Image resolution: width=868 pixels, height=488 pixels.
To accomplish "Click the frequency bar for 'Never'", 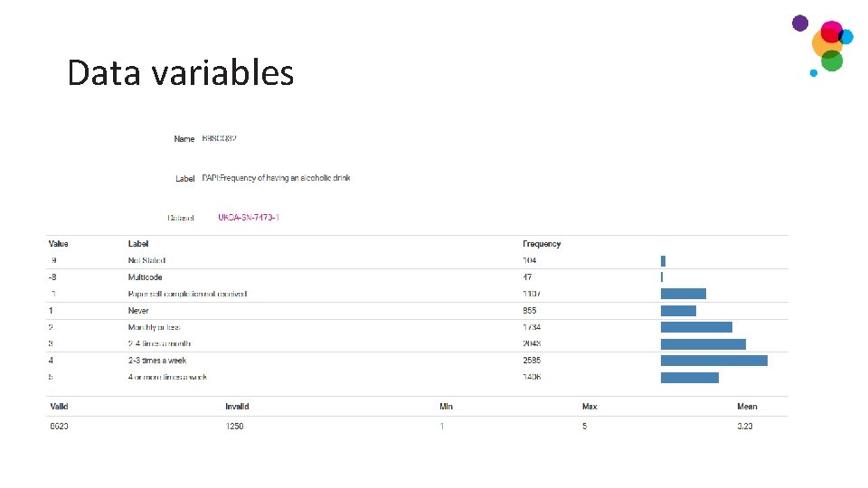I will (678, 311).
